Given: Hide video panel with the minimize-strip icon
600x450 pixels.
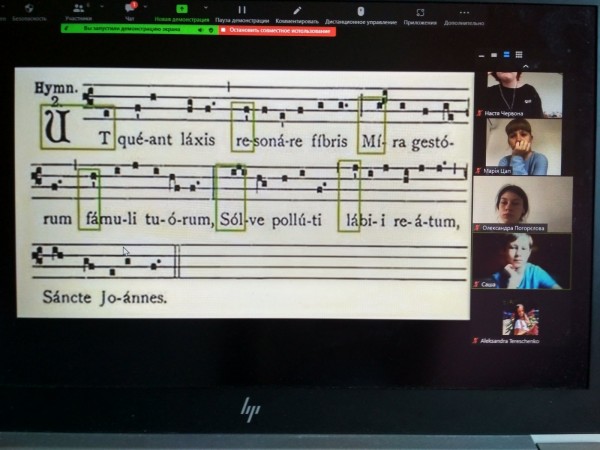Looking at the screenshot, I should click(x=482, y=56).
